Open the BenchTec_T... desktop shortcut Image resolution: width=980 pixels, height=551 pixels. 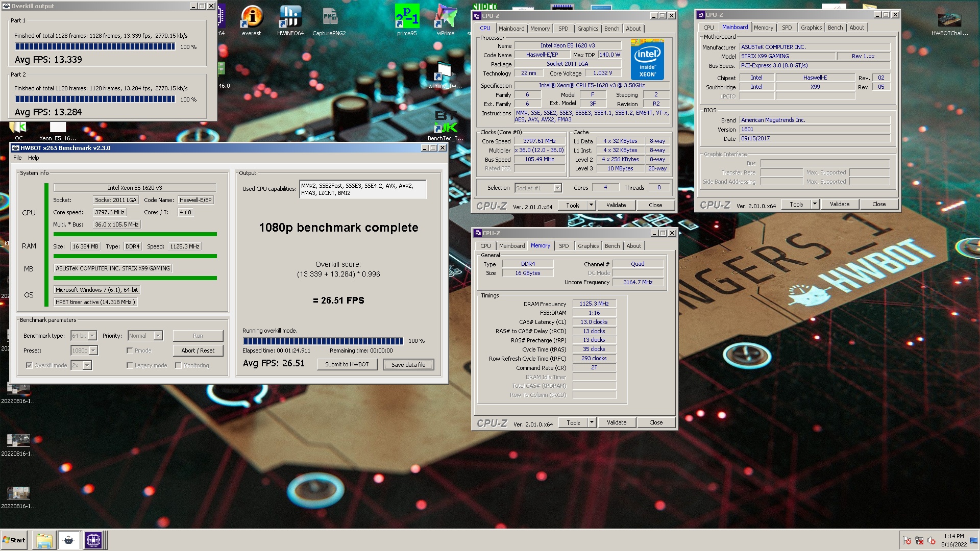[x=445, y=127]
